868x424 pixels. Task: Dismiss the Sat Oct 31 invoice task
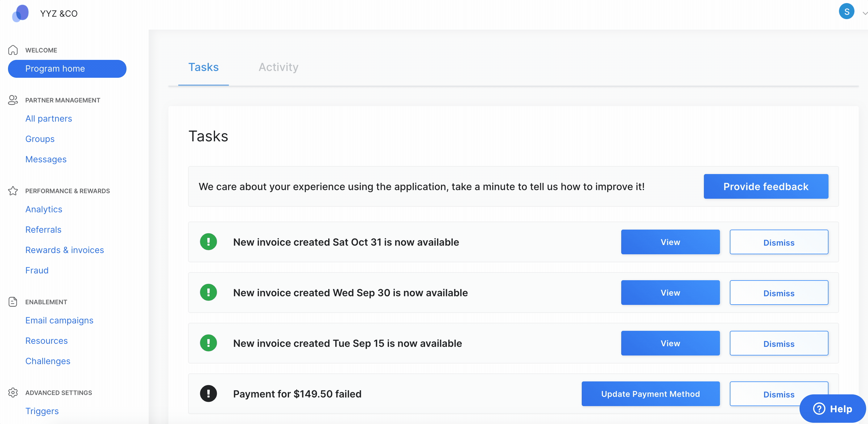click(779, 242)
